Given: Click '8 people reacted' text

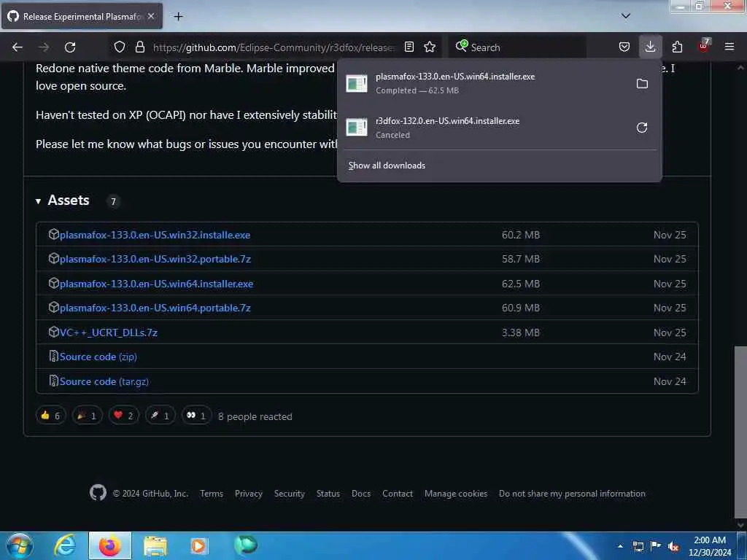Looking at the screenshot, I should [255, 416].
